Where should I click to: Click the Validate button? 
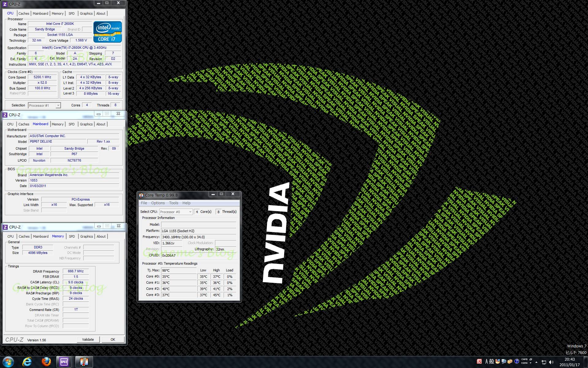(x=88, y=339)
